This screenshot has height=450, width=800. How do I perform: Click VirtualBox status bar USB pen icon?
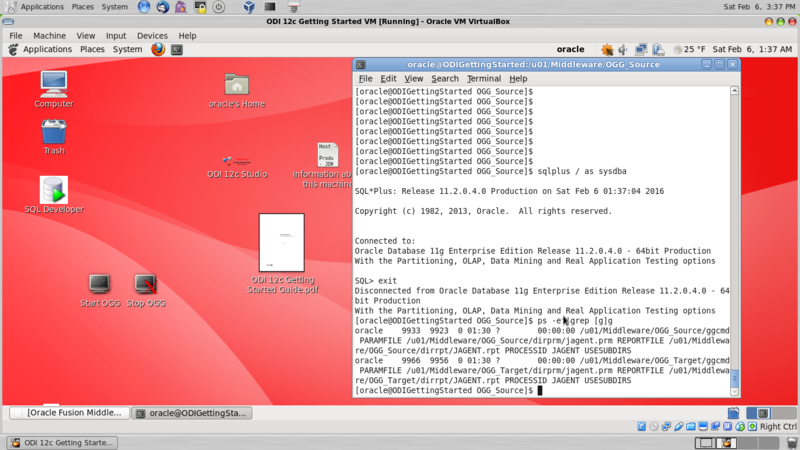click(679, 427)
